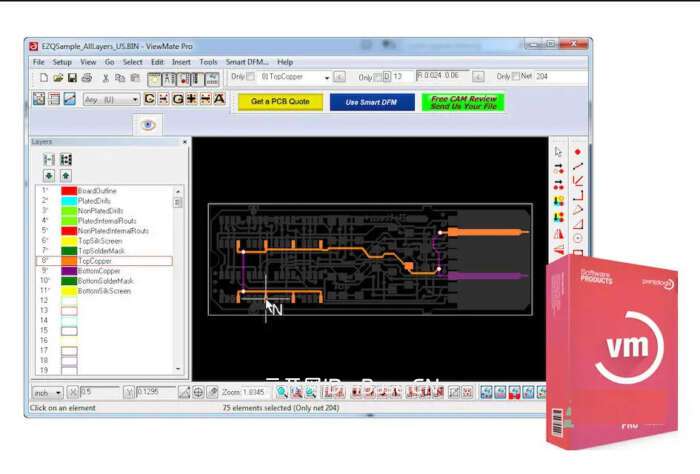700x474 pixels.
Task: Open the Setup menu
Action: [62, 62]
